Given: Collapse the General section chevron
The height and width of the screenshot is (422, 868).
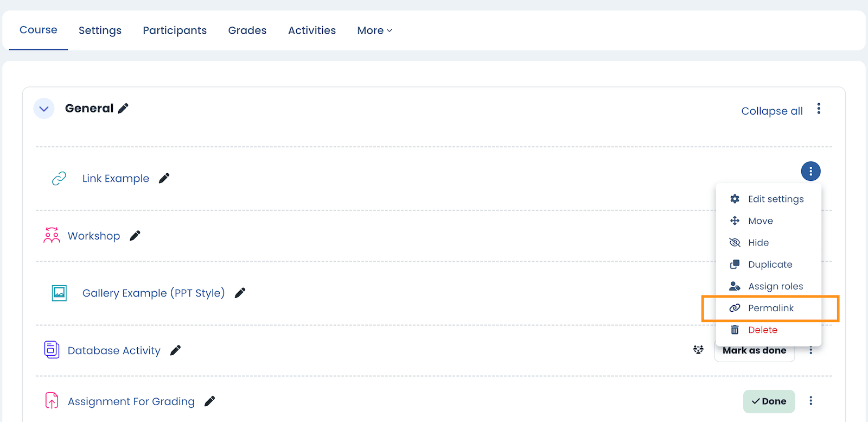Looking at the screenshot, I should pos(44,109).
